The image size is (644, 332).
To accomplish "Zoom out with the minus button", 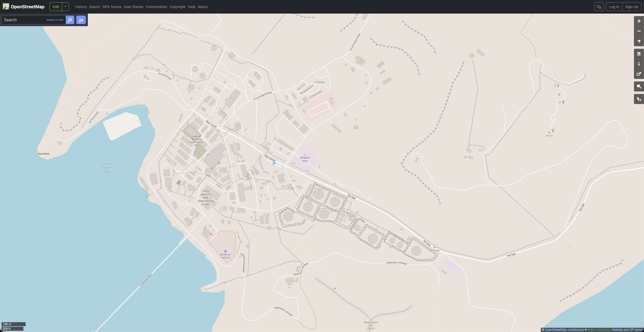I will [639, 31].
